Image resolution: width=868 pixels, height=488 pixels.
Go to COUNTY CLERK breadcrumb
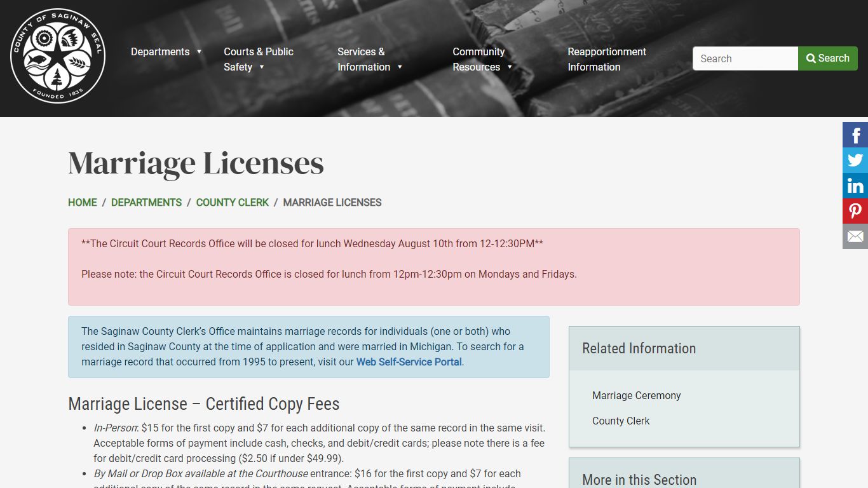point(233,202)
